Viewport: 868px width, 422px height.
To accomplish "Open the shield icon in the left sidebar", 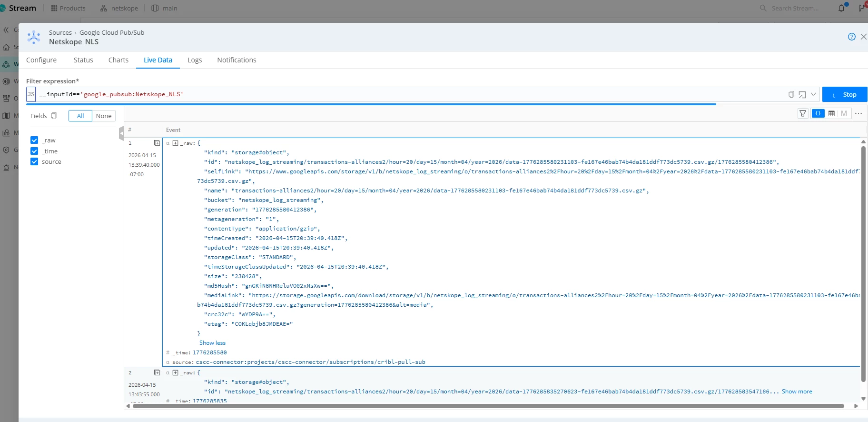I will point(6,150).
